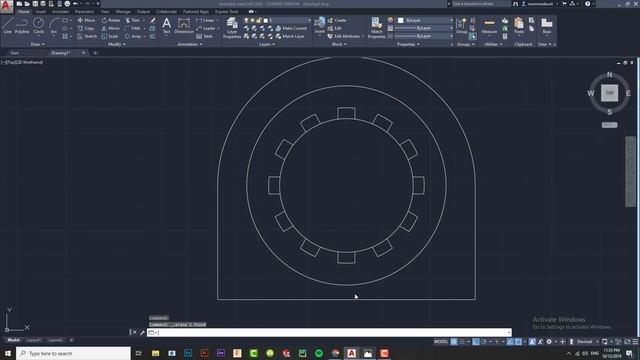
Task: Click the Move tool in Modify panel
Action: point(86,20)
